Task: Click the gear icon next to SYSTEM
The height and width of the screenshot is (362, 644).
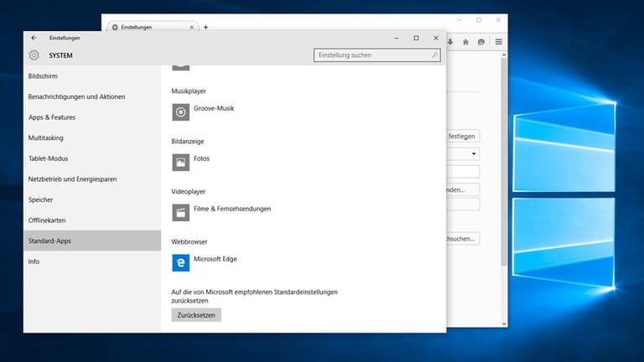Action: point(34,55)
